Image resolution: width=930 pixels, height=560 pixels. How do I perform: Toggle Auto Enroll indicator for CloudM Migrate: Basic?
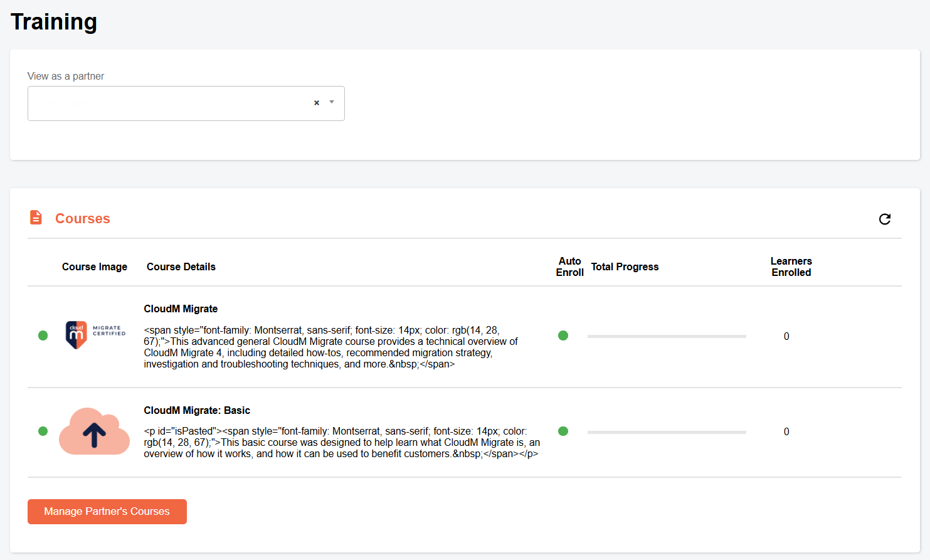click(563, 431)
